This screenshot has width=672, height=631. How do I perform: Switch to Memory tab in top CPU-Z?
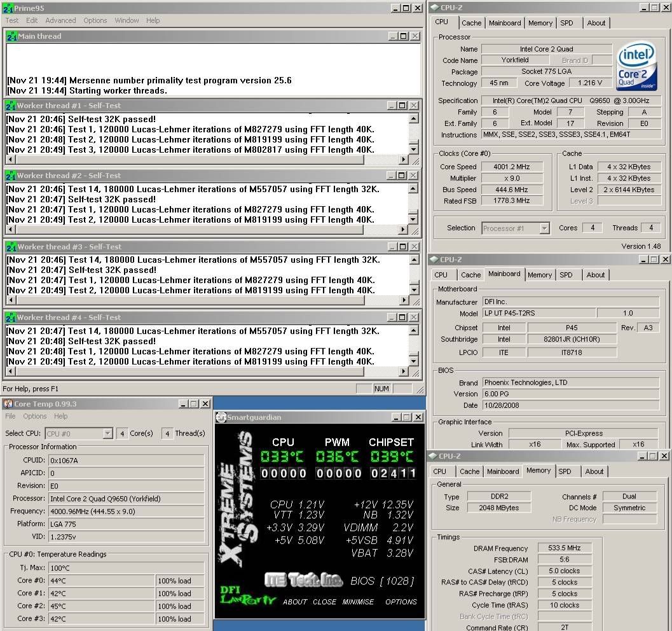[540, 23]
